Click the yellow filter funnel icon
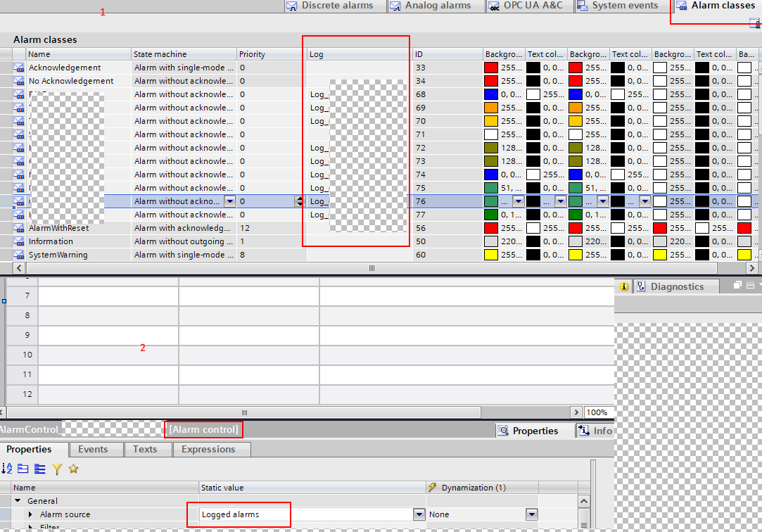 click(x=57, y=469)
